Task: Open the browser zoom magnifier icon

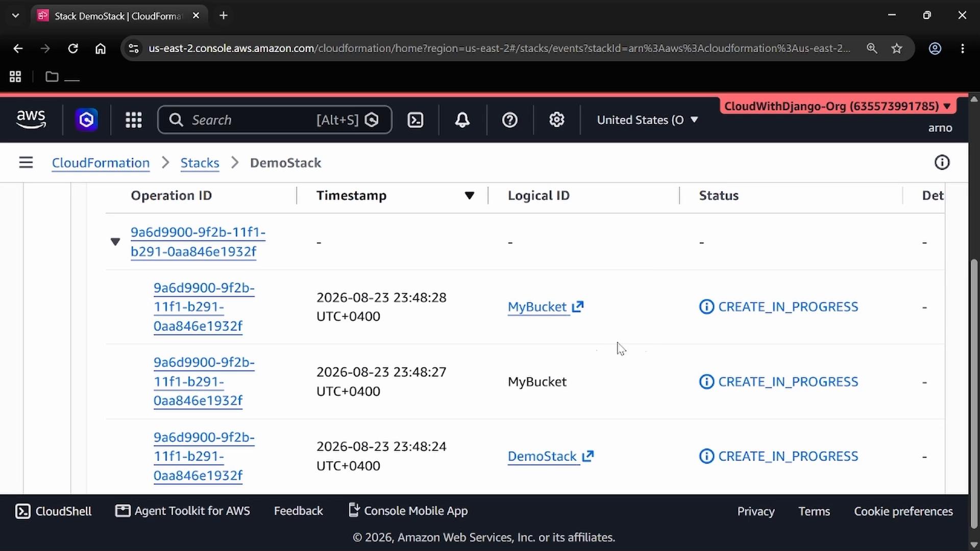Action: [872, 48]
